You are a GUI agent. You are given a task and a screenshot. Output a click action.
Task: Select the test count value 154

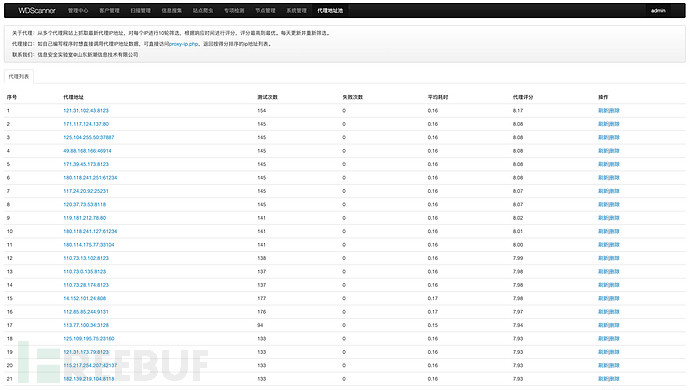coord(262,110)
